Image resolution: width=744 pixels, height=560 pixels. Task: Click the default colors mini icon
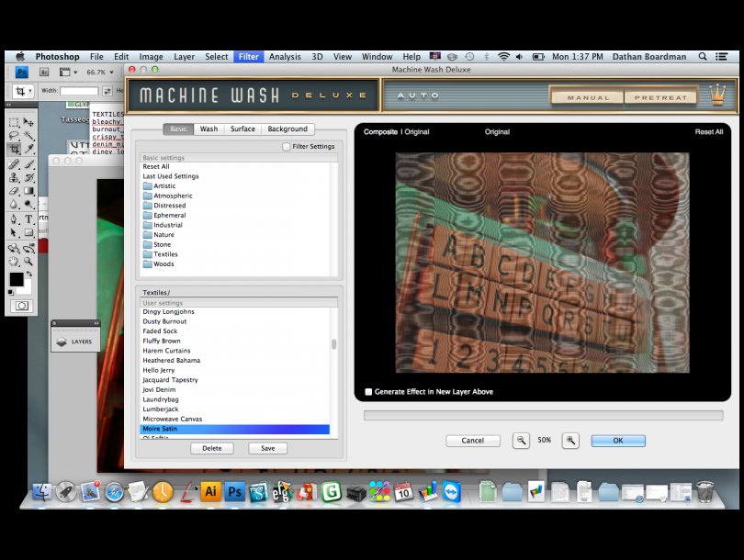point(10,293)
